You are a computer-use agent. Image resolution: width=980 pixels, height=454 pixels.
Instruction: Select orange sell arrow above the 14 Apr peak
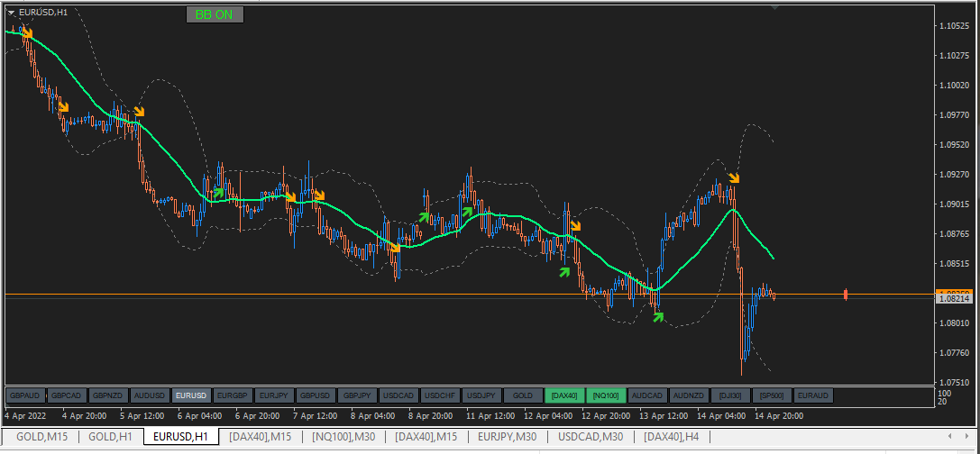coord(734,178)
